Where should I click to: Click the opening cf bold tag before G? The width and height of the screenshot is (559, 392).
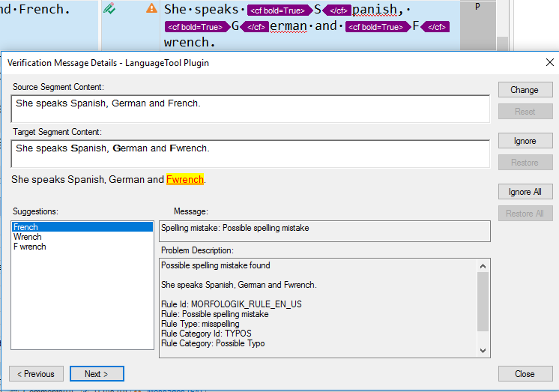(x=195, y=27)
